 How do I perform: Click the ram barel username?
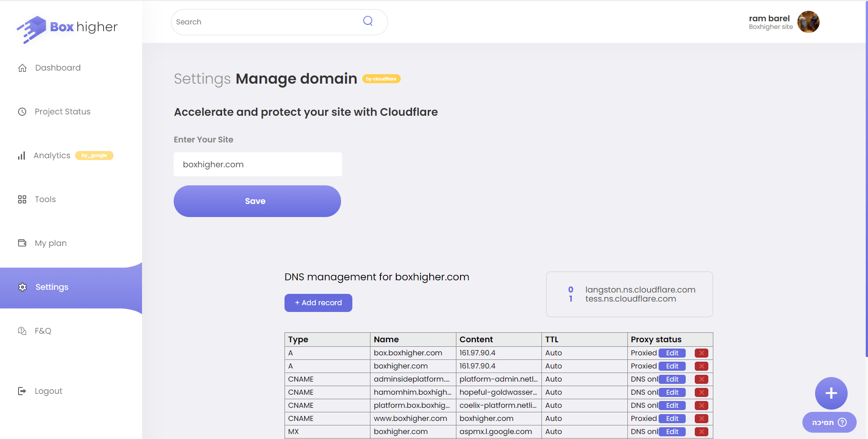point(769,19)
